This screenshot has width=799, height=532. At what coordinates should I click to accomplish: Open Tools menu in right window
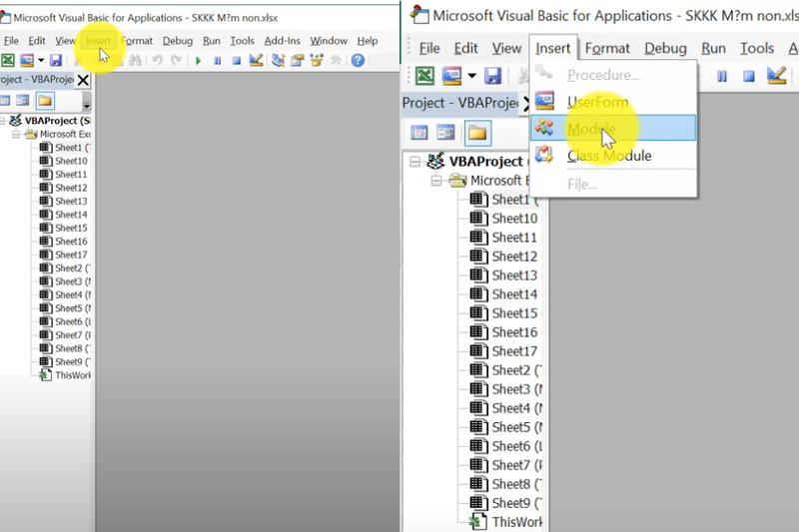click(x=757, y=48)
